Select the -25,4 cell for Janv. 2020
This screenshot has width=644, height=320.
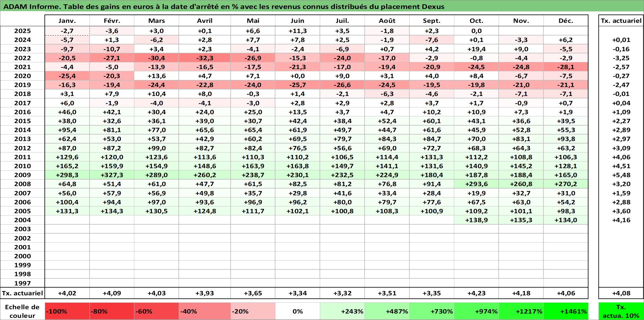coord(67,76)
